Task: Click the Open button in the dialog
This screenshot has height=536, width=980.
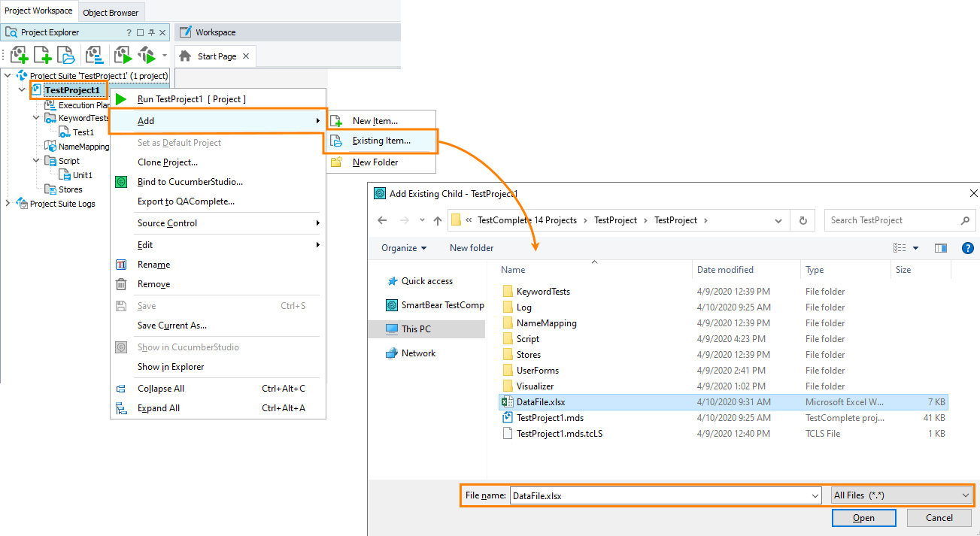Action: click(x=863, y=518)
